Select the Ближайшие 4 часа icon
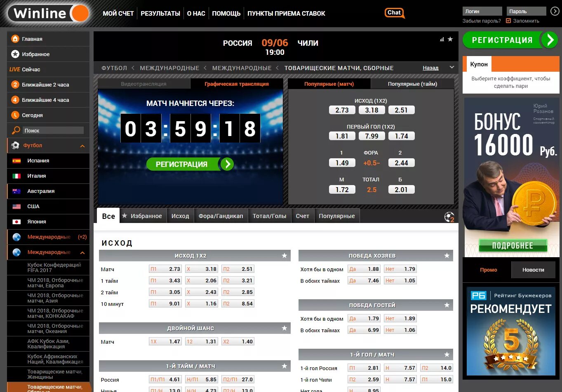 (x=15, y=100)
